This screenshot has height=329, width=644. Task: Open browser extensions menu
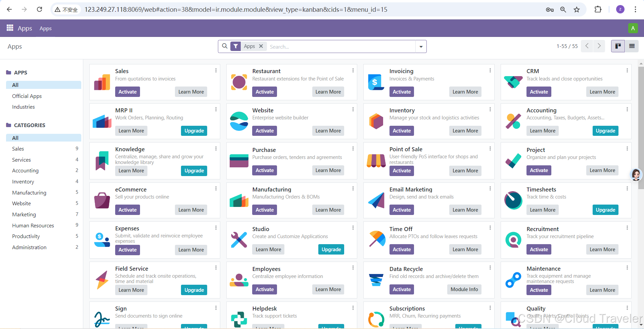[x=598, y=9]
